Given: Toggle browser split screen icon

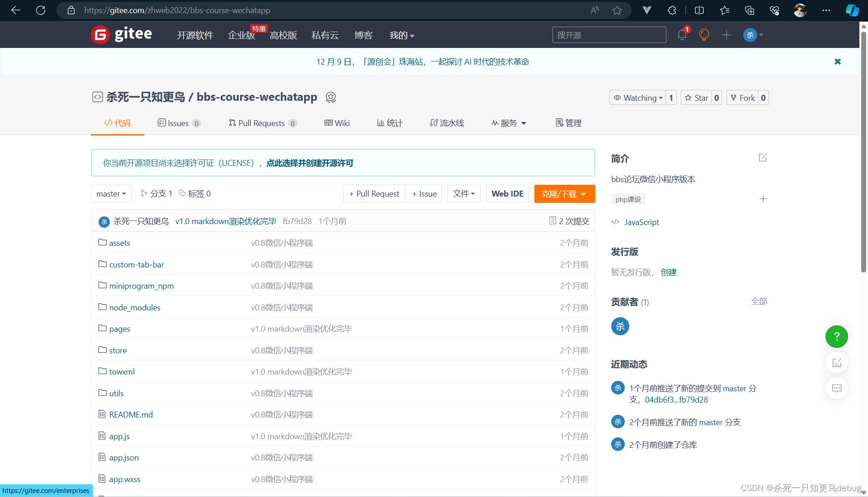Looking at the screenshot, I should 699,10.
